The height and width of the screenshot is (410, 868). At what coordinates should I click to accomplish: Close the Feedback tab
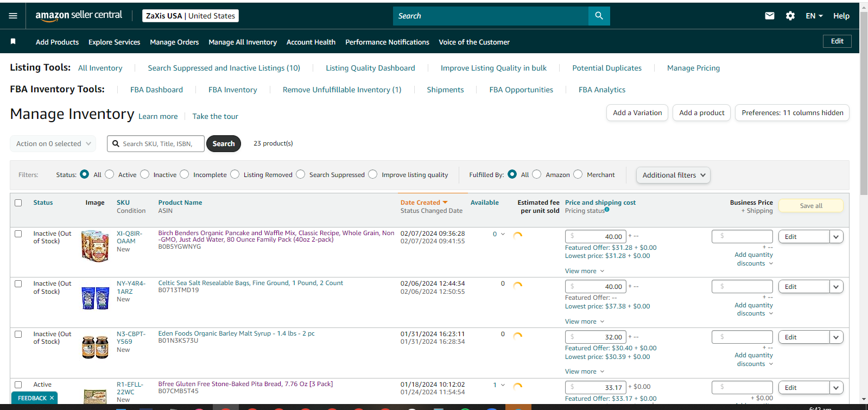click(x=52, y=398)
